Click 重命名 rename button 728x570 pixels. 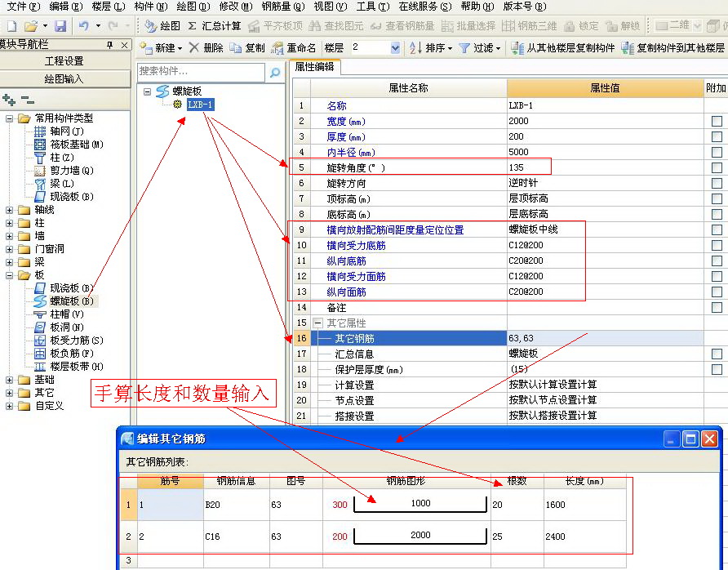pos(294,48)
